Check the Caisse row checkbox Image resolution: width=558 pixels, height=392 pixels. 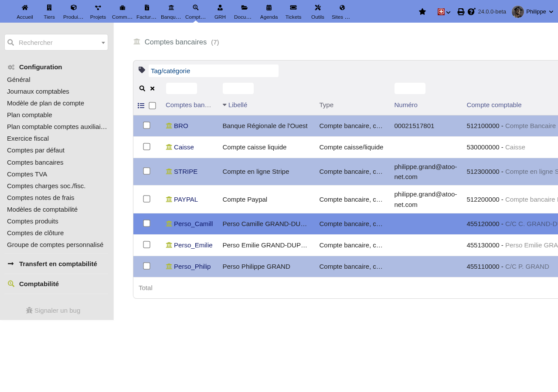146,147
